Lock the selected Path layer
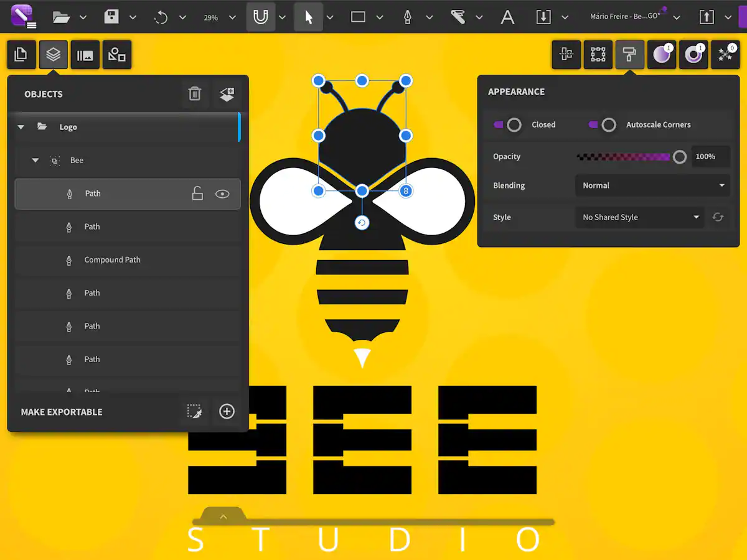Screen dimensions: 747x560 tap(197, 194)
